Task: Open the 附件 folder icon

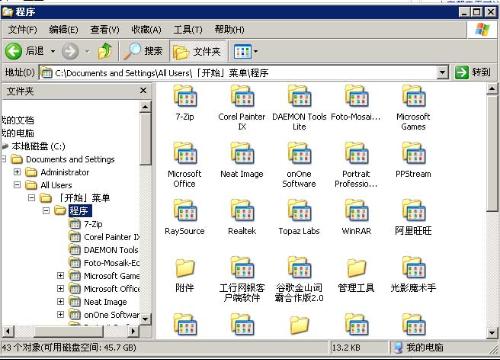Action: [185, 268]
